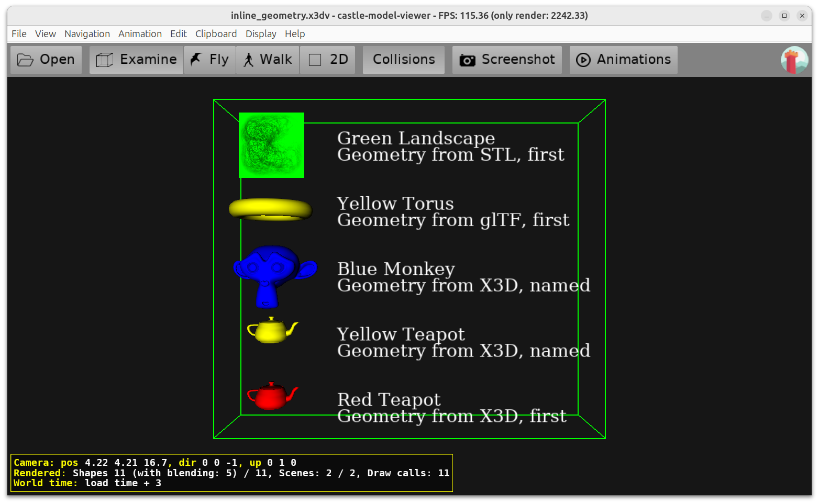Click the red teapot model
This screenshot has height=504, width=819.
point(271,396)
